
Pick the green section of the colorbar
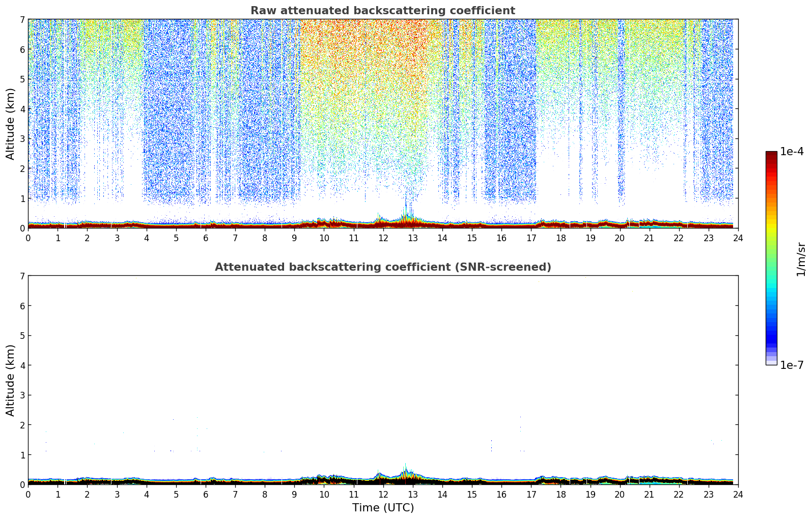pos(771,259)
